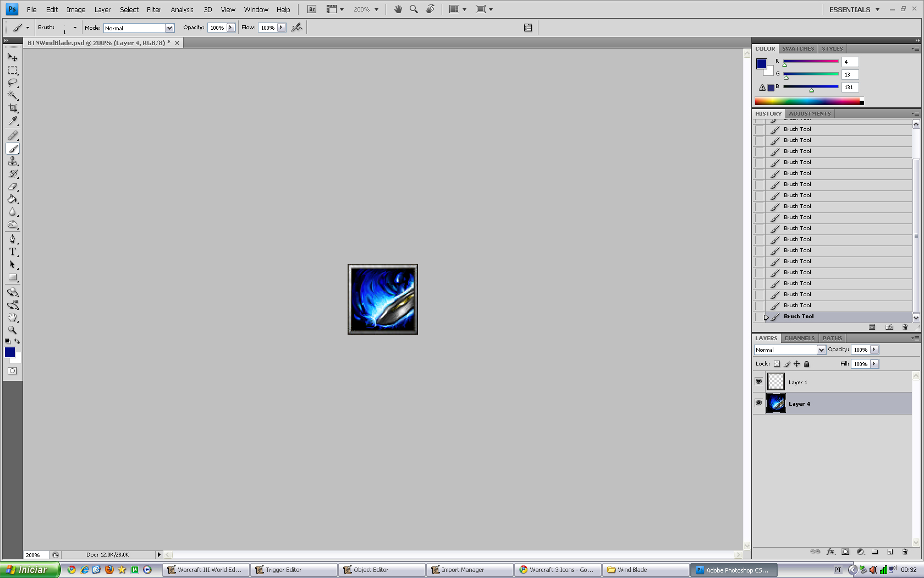Select the Healing Brush tool
This screenshot has width=924, height=578.
[13, 135]
